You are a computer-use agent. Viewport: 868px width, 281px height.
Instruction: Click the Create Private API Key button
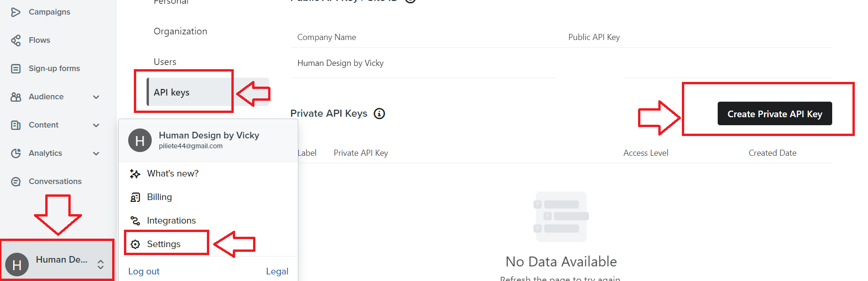tap(775, 113)
